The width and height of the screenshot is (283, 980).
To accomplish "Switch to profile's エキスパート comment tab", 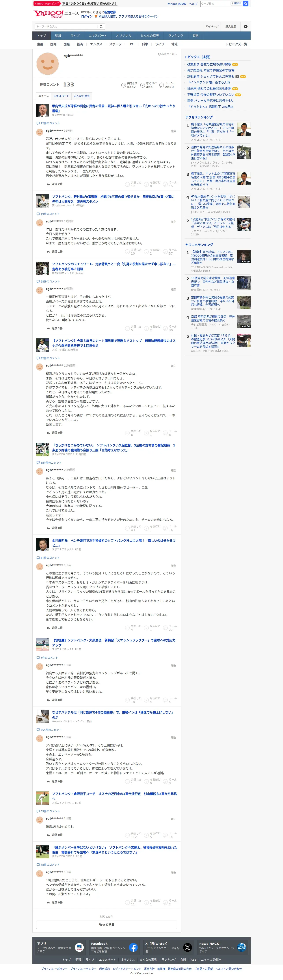I will pyautogui.click(x=61, y=96).
